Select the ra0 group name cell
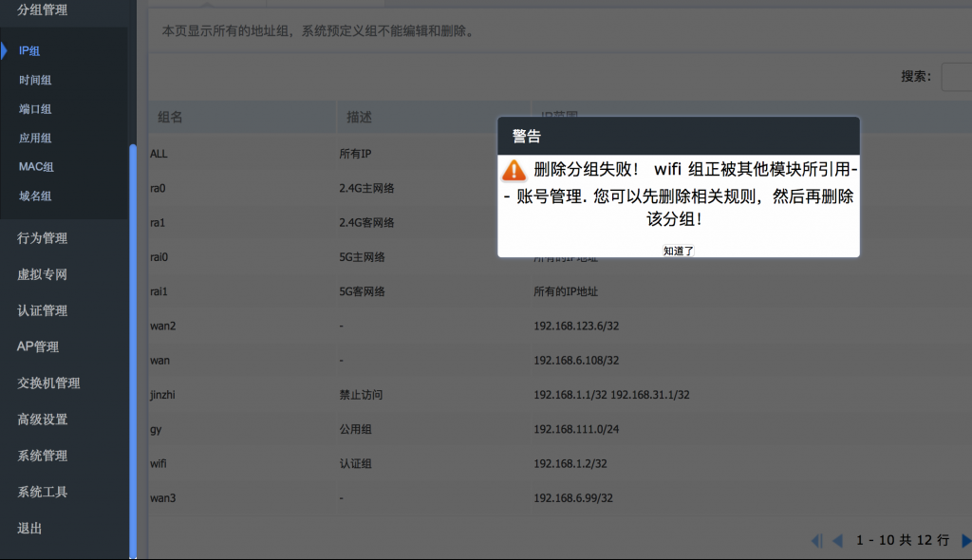972x560 pixels. click(x=158, y=188)
